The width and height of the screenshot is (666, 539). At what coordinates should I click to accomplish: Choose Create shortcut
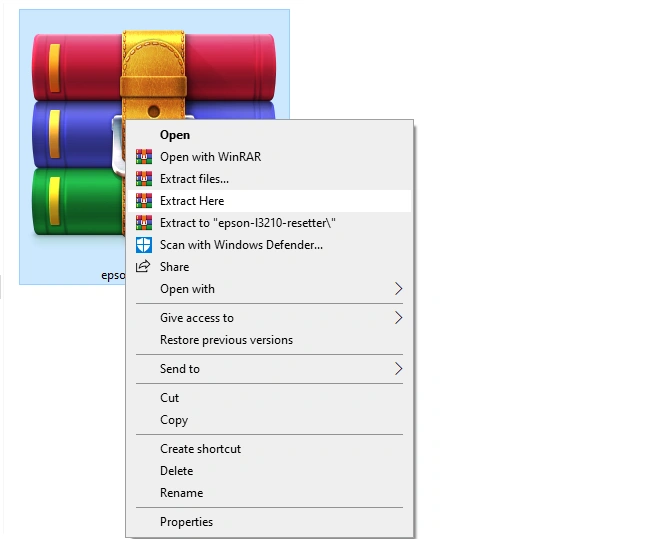pyautogui.click(x=269, y=449)
